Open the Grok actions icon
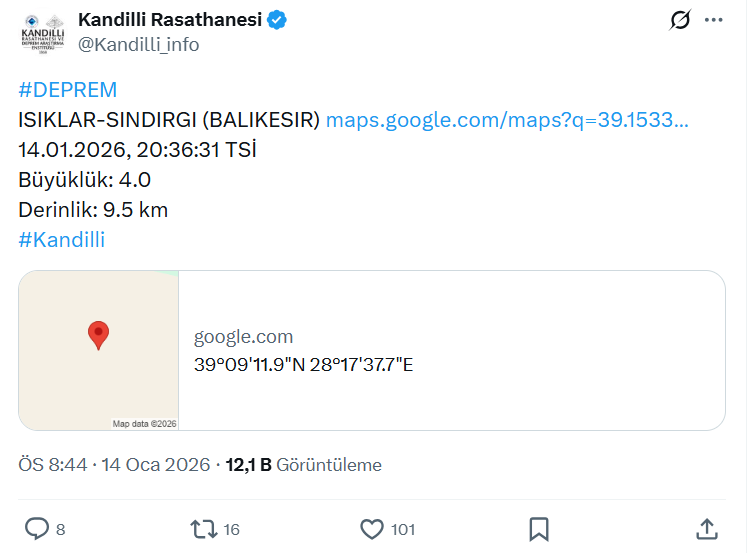This screenshot has height=553, width=753. point(680,20)
